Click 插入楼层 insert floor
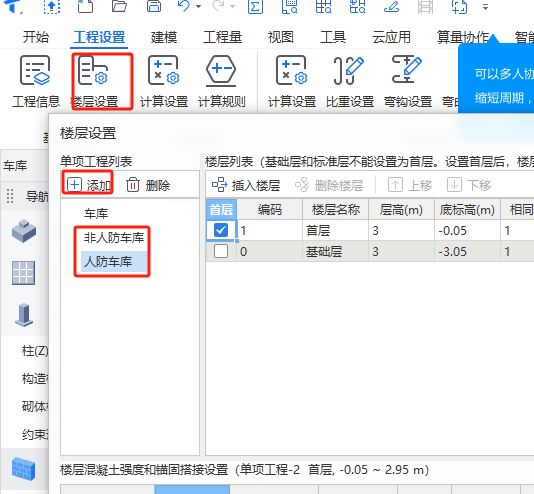 point(246,186)
